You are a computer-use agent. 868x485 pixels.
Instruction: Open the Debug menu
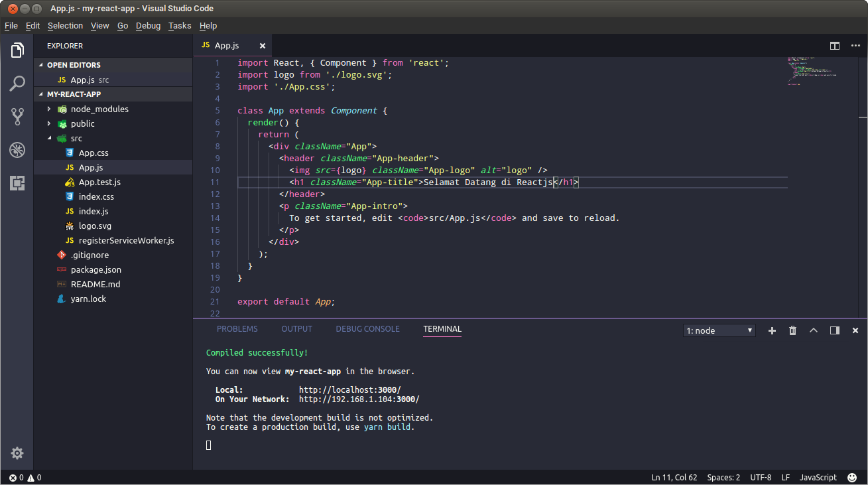148,25
